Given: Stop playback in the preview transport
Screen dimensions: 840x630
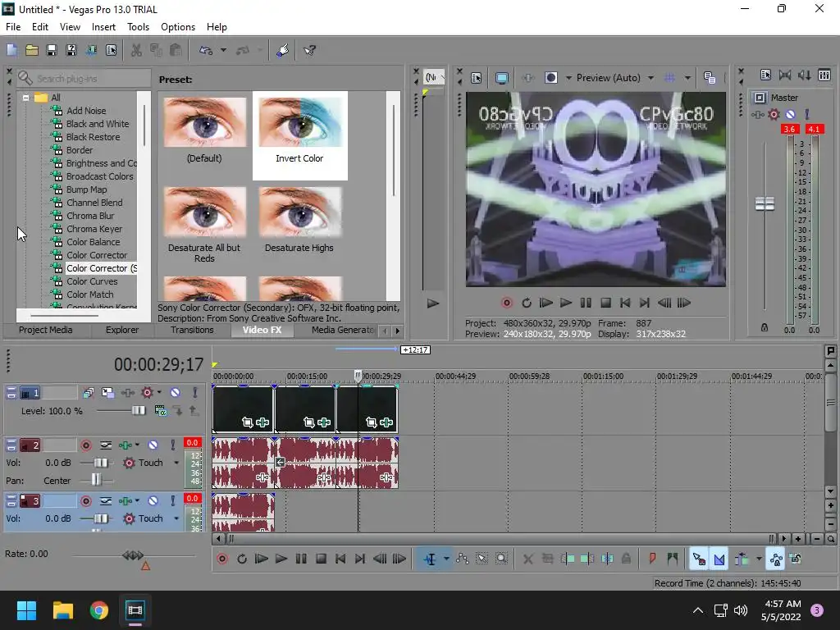Looking at the screenshot, I should (605, 304).
